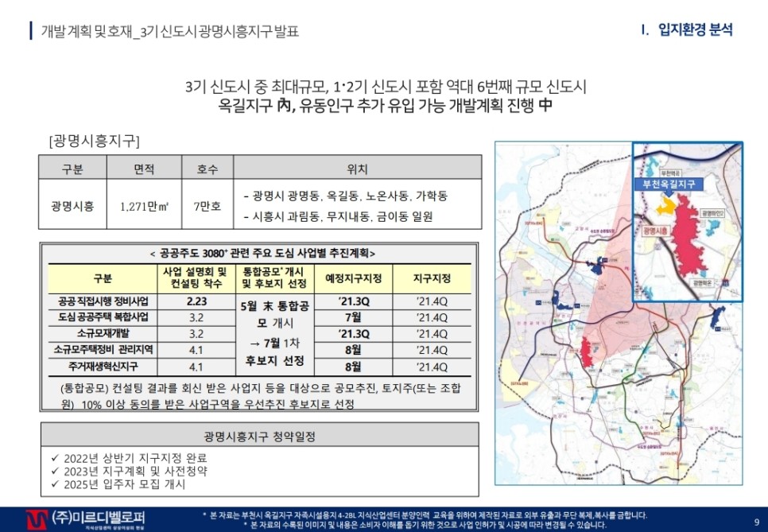Click the 시흥시 과림동, 무지내동 location line

(339, 216)
